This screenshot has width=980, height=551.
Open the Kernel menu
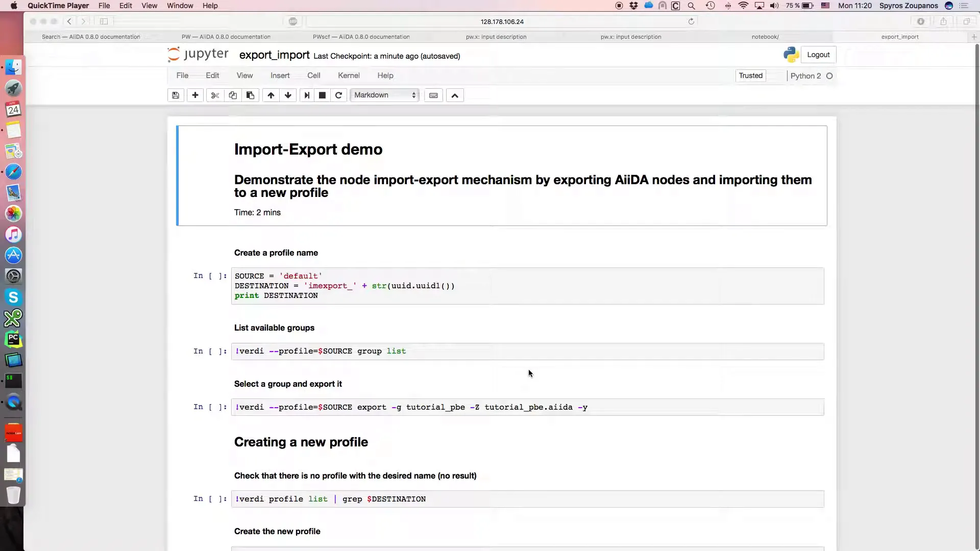[x=349, y=76]
